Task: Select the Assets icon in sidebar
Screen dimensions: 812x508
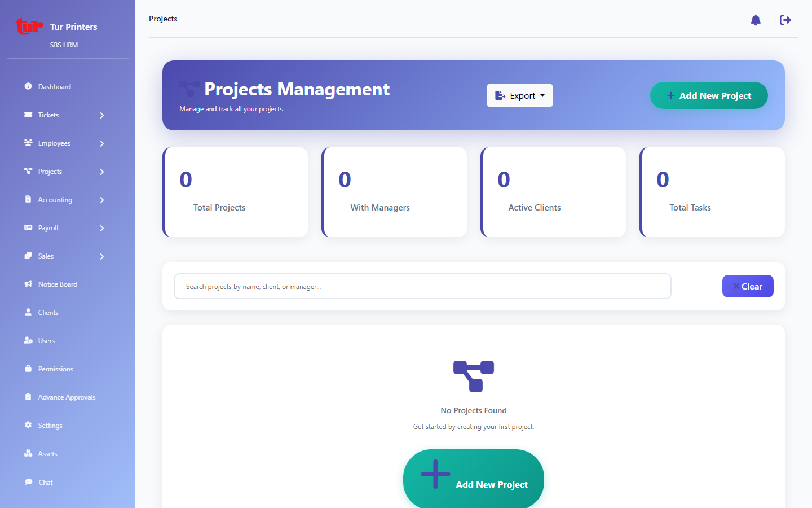Action: (x=28, y=453)
